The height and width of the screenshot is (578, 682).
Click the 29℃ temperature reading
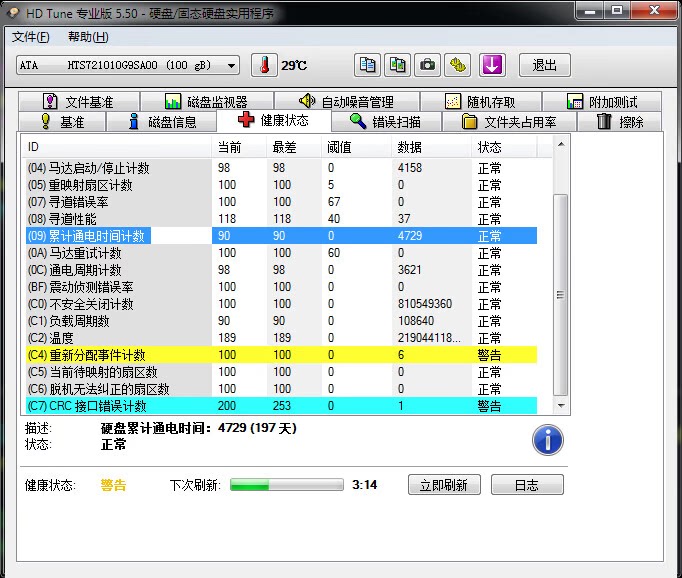click(x=294, y=65)
